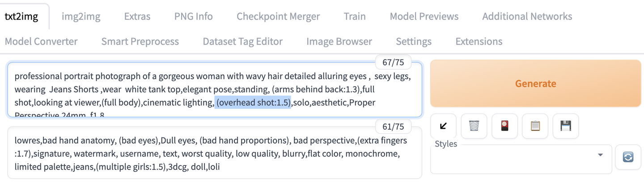The height and width of the screenshot is (182, 644).
Task: Click the refresh styles icon
Action: tap(628, 157)
